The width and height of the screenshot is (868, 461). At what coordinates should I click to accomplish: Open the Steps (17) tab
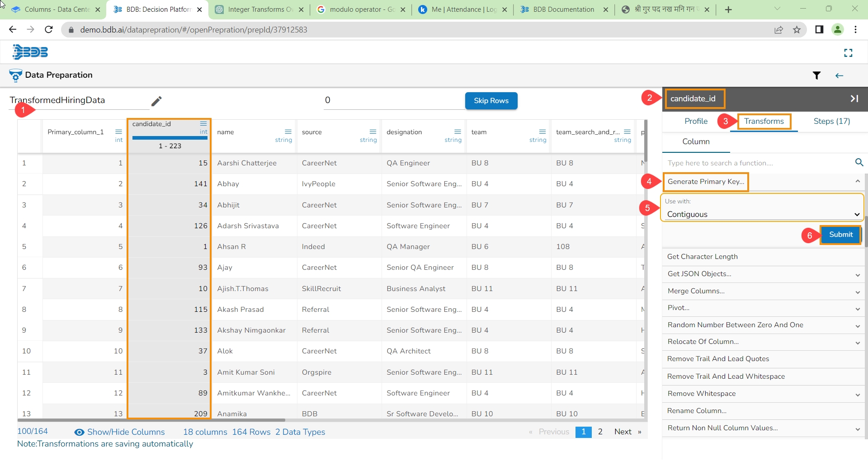pyautogui.click(x=831, y=121)
